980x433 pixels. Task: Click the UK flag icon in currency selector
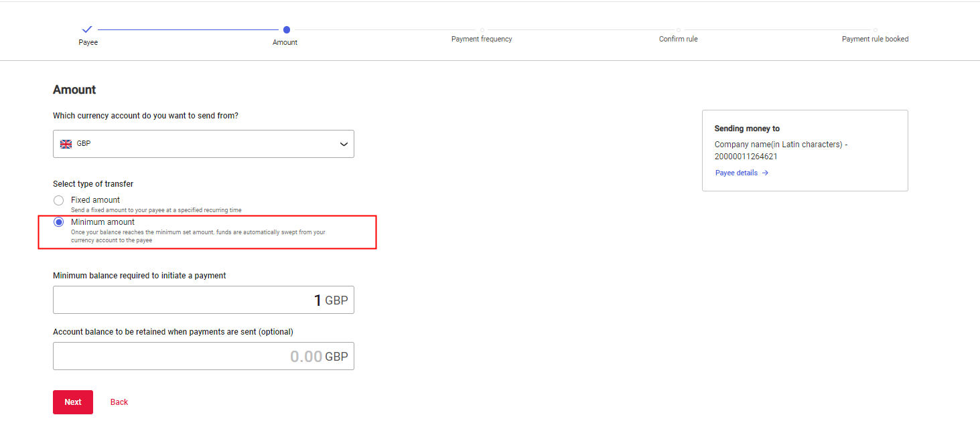66,144
